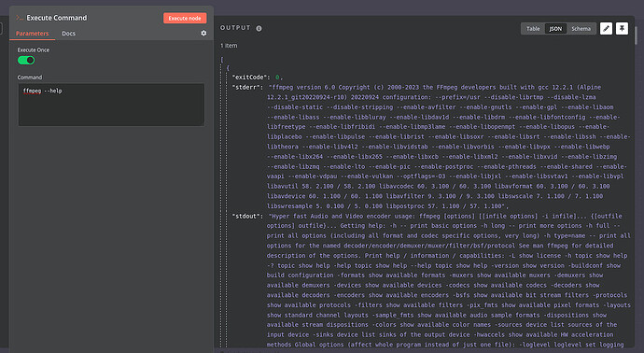Click the Execute node button
This screenshot has height=353, width=644.
tap(185, 18)
